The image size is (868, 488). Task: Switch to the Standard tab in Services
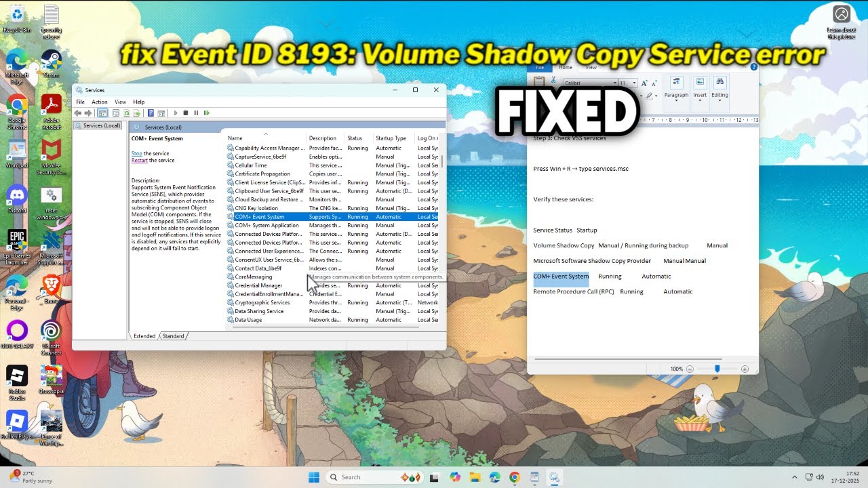tap(173, 336)
